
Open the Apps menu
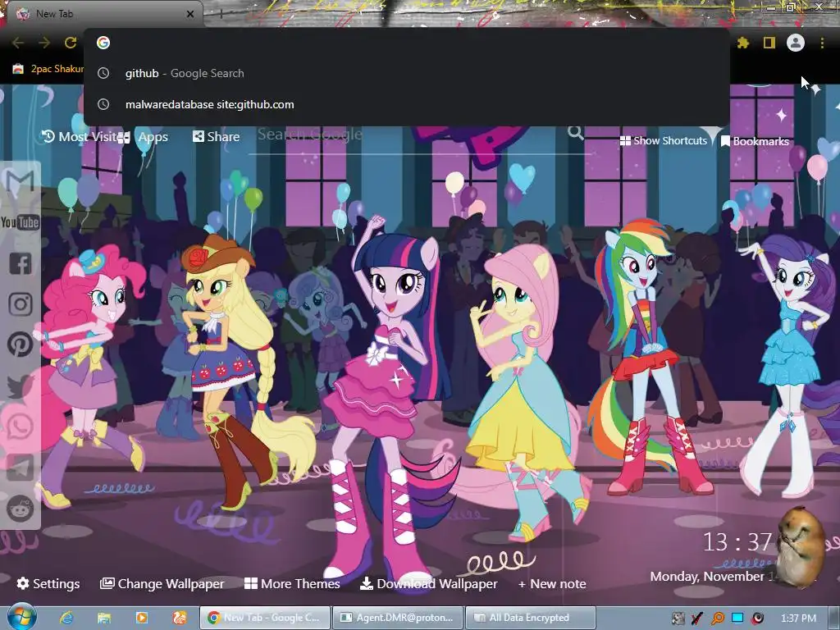143,137
